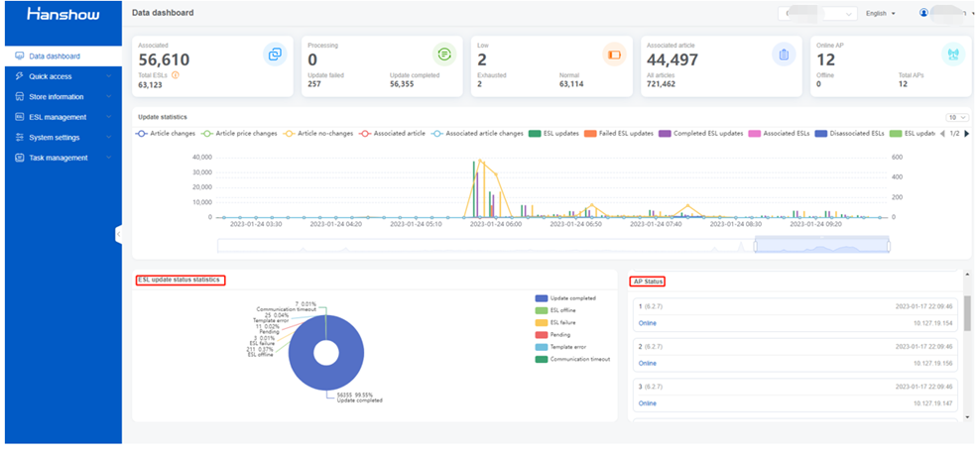Click the AP Status list scrollbar
This screenshot has width=980, height=455.
point(967,312)
